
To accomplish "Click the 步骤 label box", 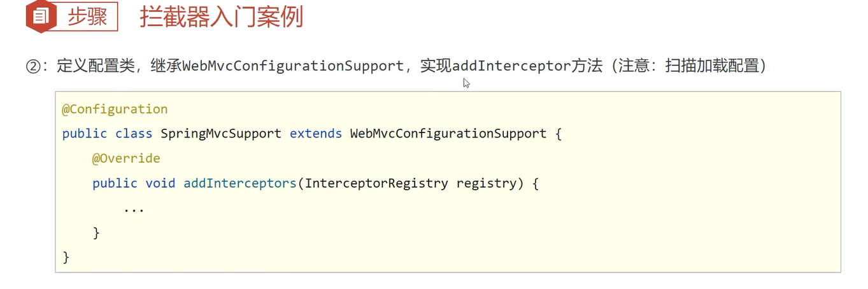I will point(87,17).
